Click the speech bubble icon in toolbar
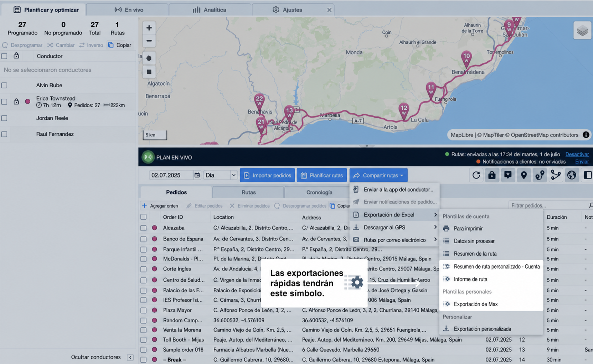Viewport: 593px width, 364px height. pyautogui.click(x=508, y=175)
